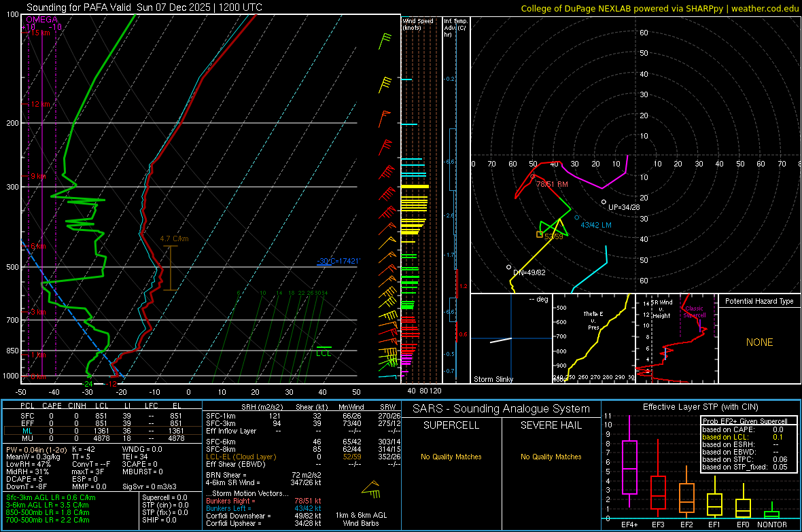Viewport: 802px width, 532px height.
Task: Click the DN=49/82 hodograph label
Action: click(x=529, y=272)
